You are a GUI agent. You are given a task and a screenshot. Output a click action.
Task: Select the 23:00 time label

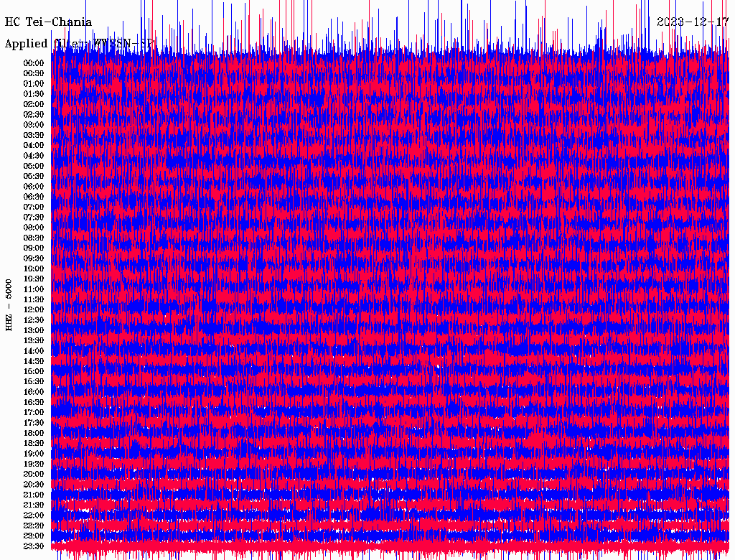(x=34, y=536)
